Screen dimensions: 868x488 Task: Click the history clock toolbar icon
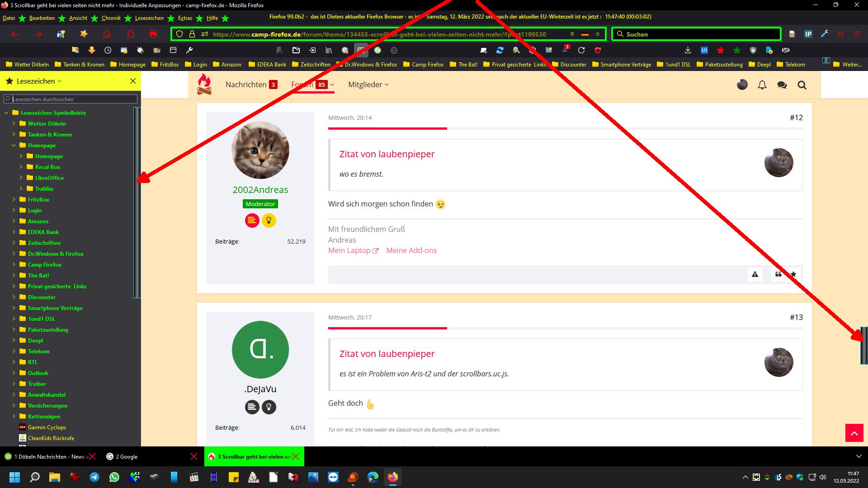tap(108, 50)
